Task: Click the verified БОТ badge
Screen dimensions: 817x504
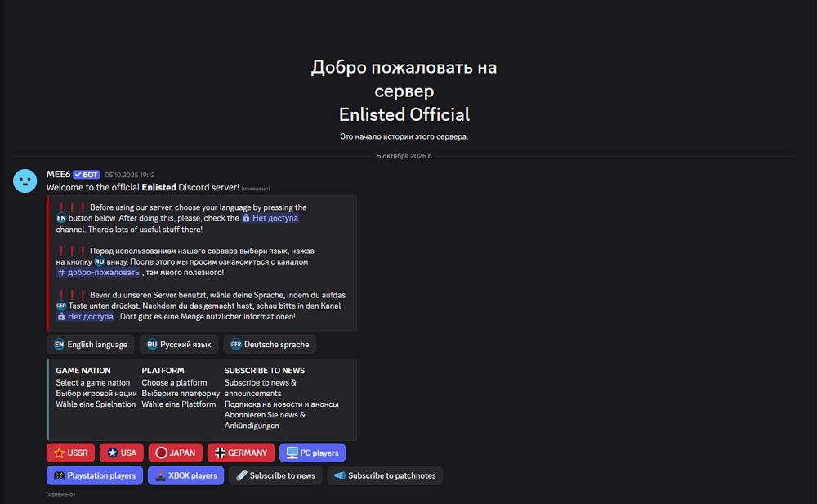Action: coord(86,175)
